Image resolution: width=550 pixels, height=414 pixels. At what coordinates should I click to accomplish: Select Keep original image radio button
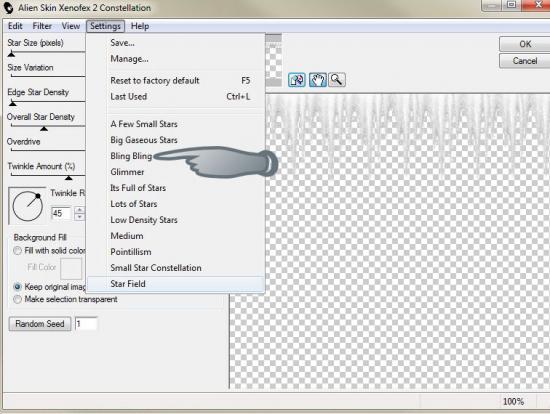point(17,287)
